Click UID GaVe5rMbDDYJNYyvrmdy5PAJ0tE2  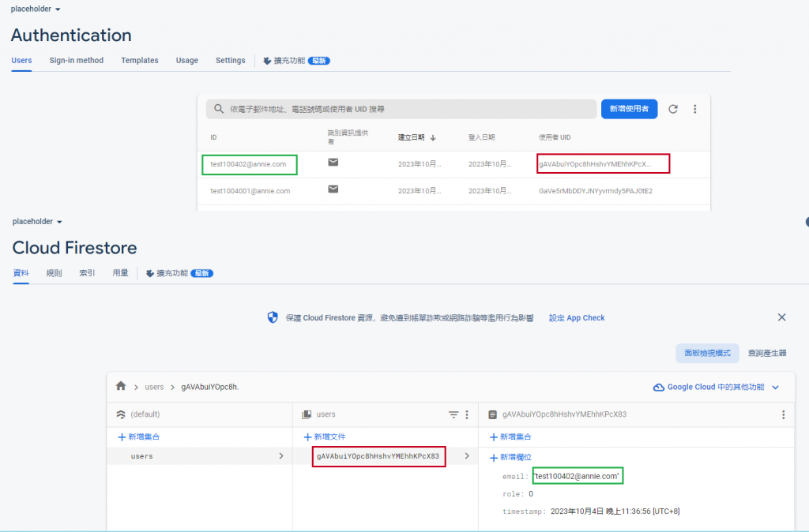point(596,191)
